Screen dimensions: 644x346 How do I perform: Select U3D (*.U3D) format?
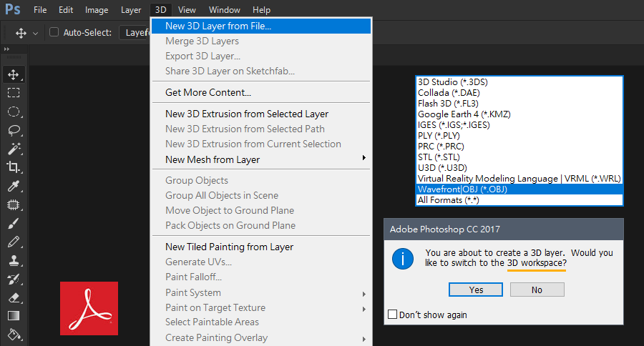tap(519, 167)
